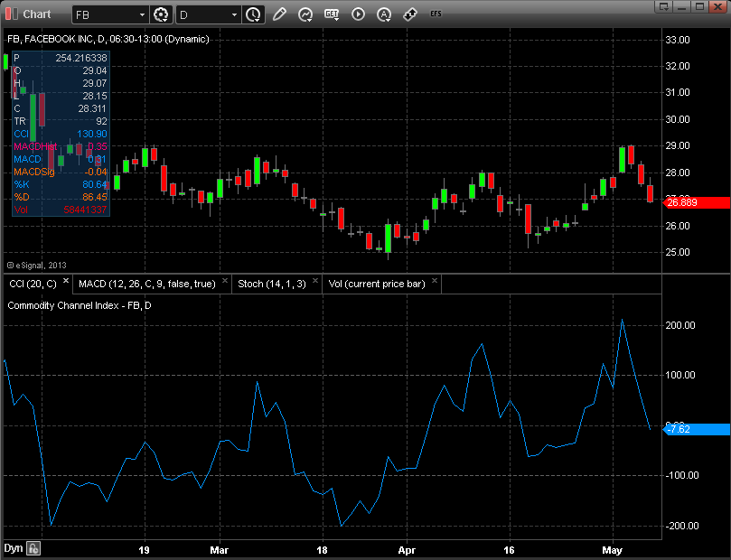
Task: Open the symbol settings gear menu
Action: click(x=161, y=15)
